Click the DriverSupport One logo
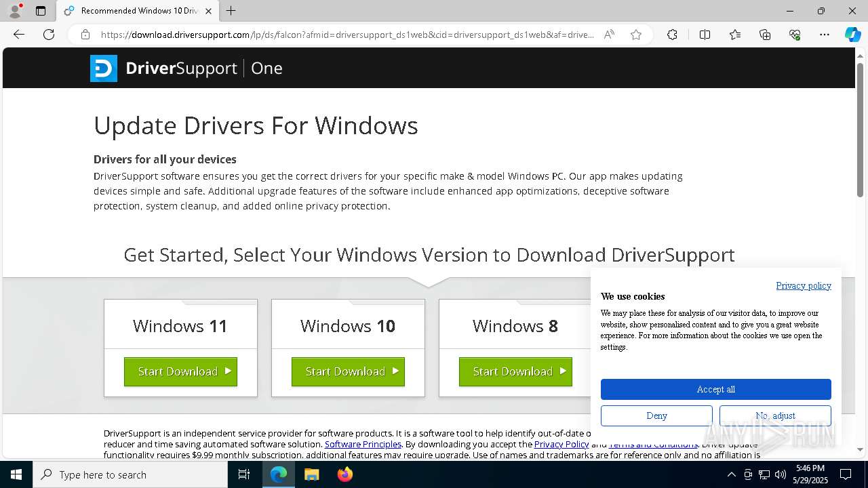The width and height of the screenshot is (868, 488). (x=186, y=68)
